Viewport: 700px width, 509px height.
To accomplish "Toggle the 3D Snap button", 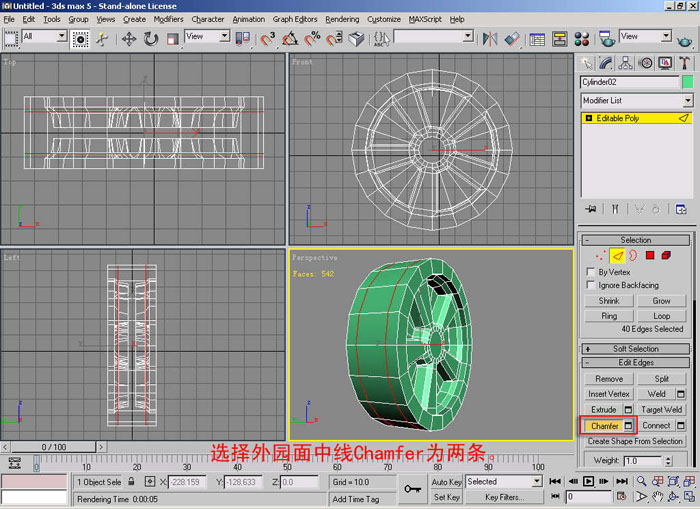I will [x=268, y=39].
